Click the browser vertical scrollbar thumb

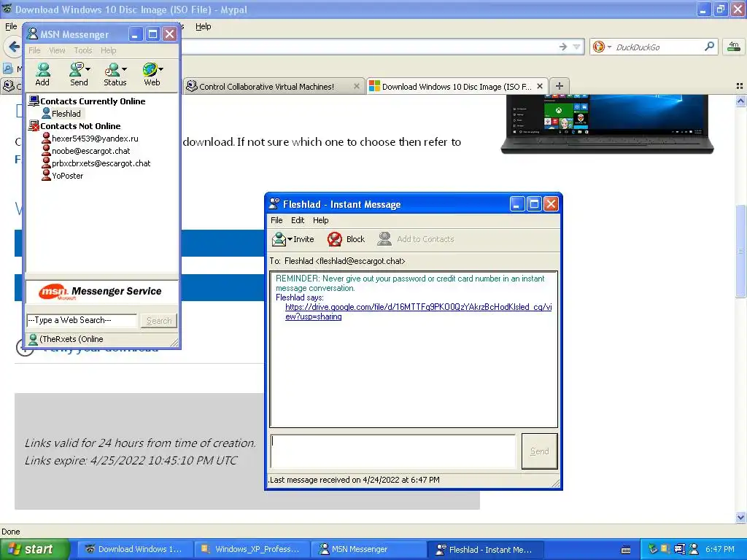[x=740, y=252]
